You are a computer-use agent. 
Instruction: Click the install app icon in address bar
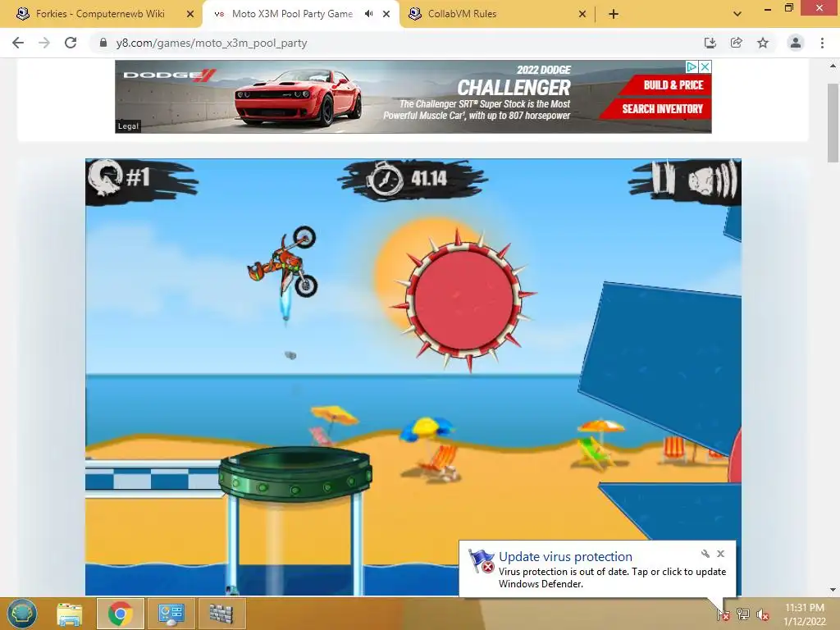[x=710, y=43]
